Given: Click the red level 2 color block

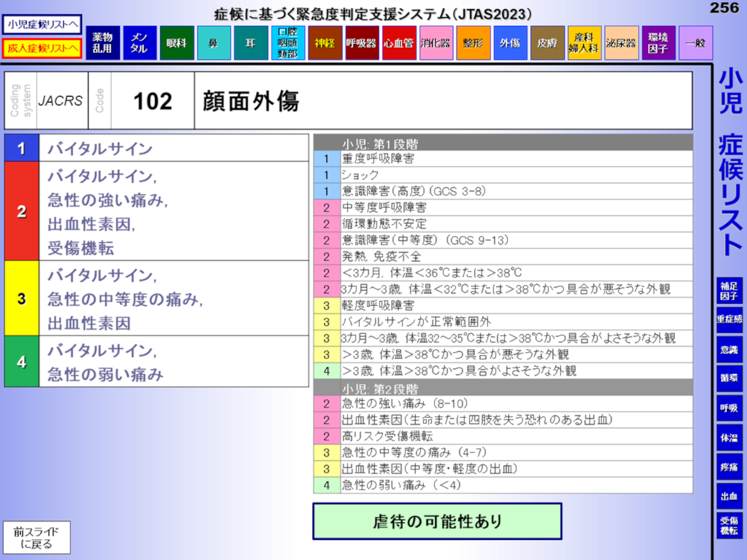Looking at the screenshot, I should (22, 211).
